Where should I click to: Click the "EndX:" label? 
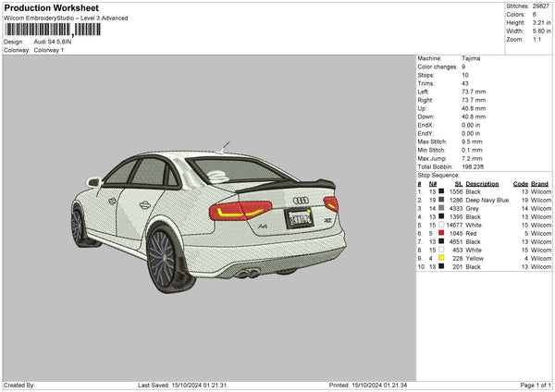(x=425, y=125)
